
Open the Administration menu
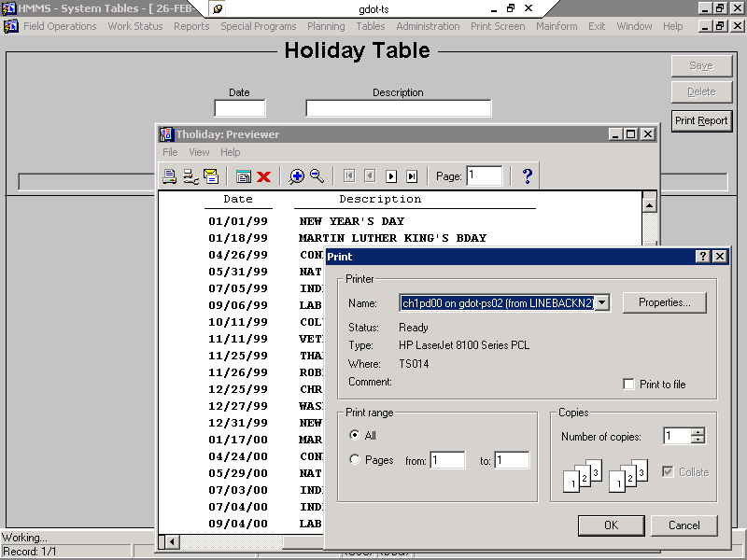[428, 26]
